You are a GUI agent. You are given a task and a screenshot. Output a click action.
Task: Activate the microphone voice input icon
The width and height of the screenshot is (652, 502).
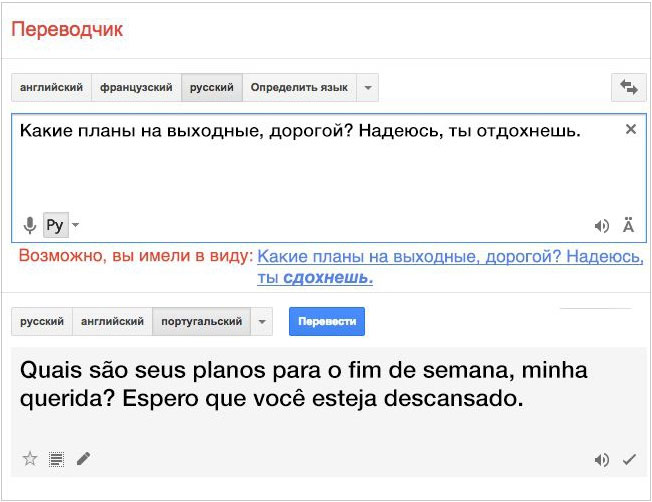point(30,225)
